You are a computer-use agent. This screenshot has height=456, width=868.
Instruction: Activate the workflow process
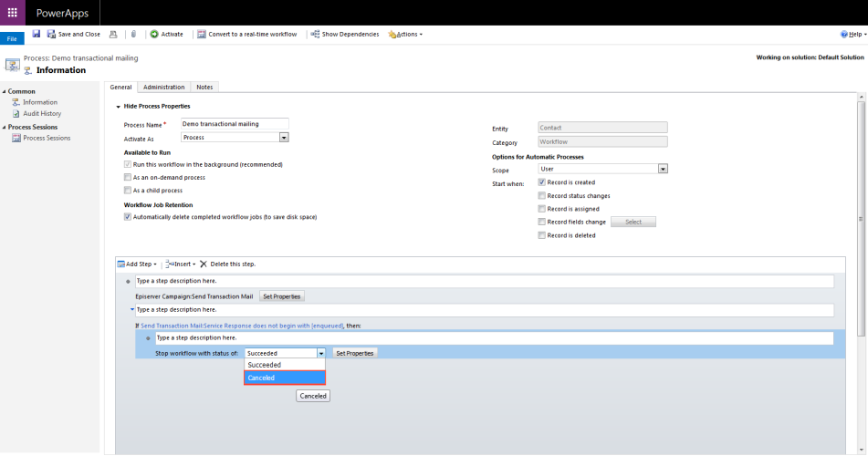[167, 35]
